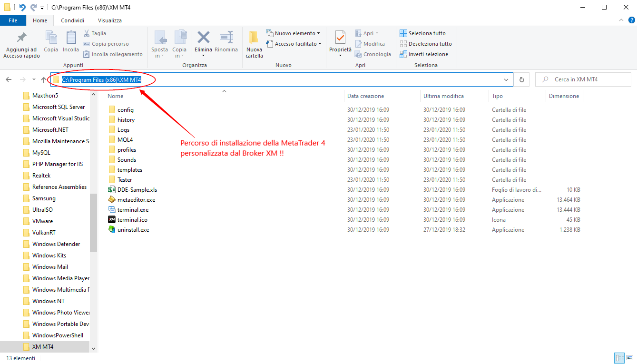The width and height of the screenshot is (637, 364).
Task: Click the undo icon in title bar
Action: click(x=22, y=7)
